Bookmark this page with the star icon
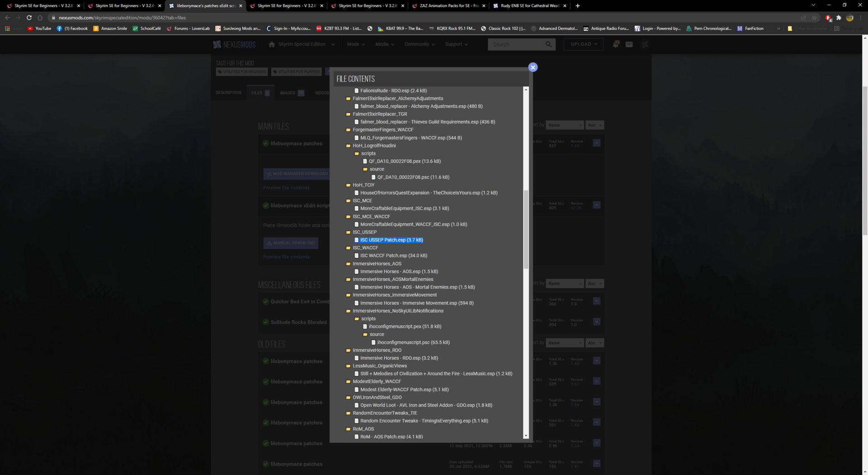This screenshot has height=475, width=868. pos(814,18)
